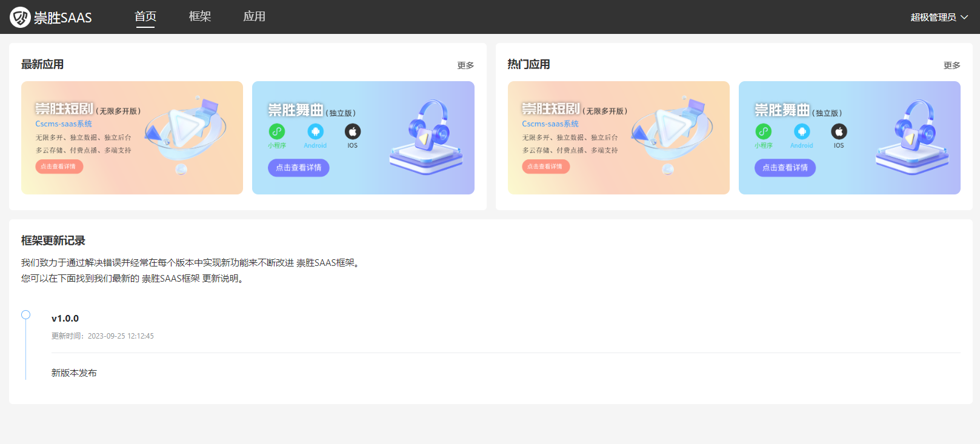980x444 pixels.
Task: Open the 框架 navigation tab
Action: point(200,16)
